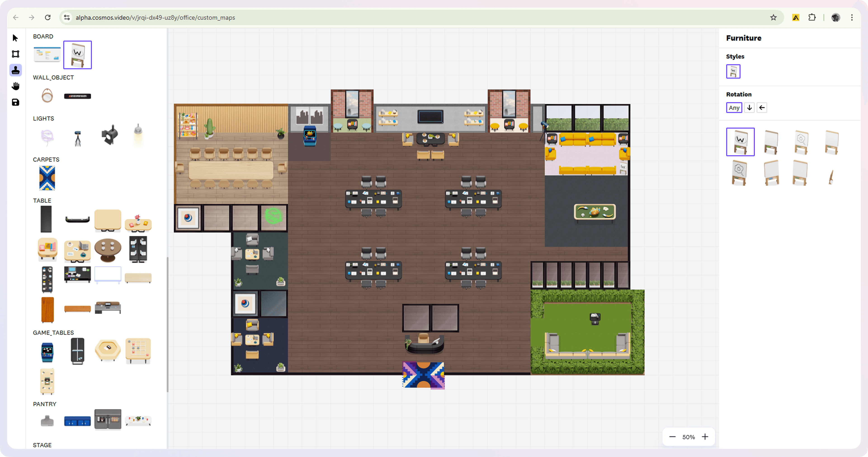This screenshot has height=457, width=868.
Task: Open the site information icon in the address bar
Action: tap(67, 18)
